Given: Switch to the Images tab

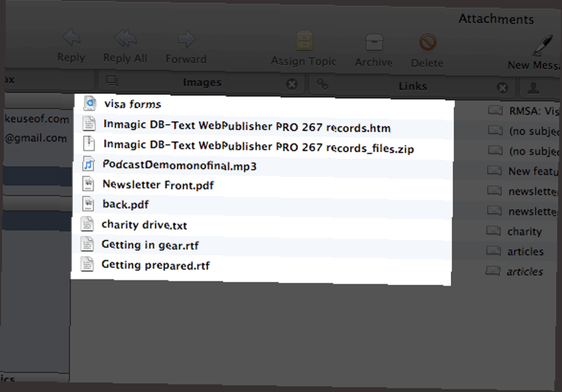Looking at the screenshot, I should [x=201, y=83].
